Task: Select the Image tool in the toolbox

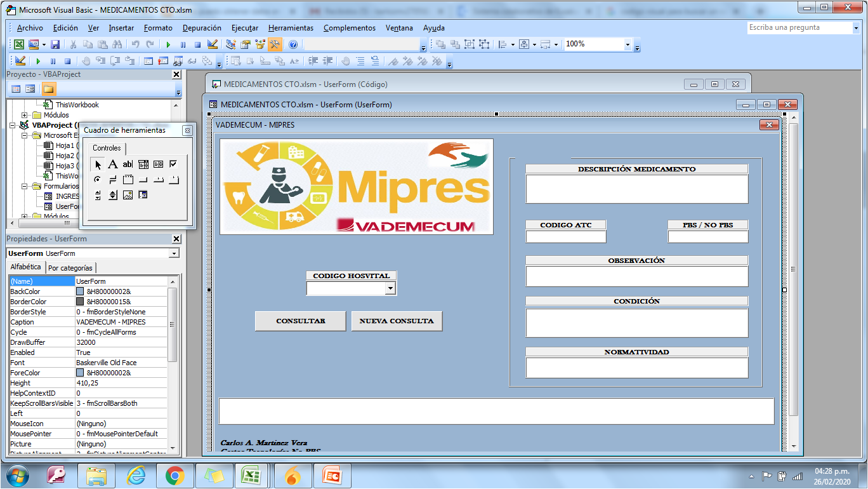Action: [x=128, y=195]
